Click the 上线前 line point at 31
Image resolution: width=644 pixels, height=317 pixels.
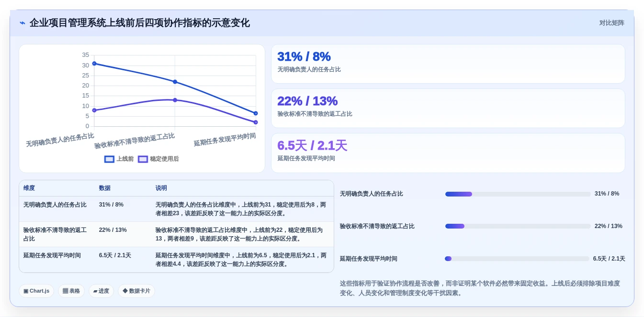point(94,64)
